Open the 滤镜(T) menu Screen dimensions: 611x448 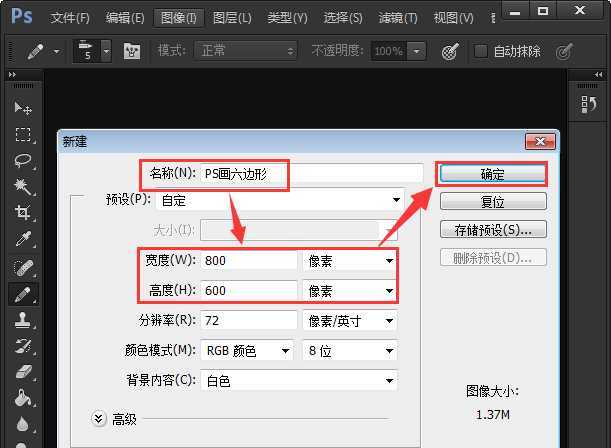[397, 18]
